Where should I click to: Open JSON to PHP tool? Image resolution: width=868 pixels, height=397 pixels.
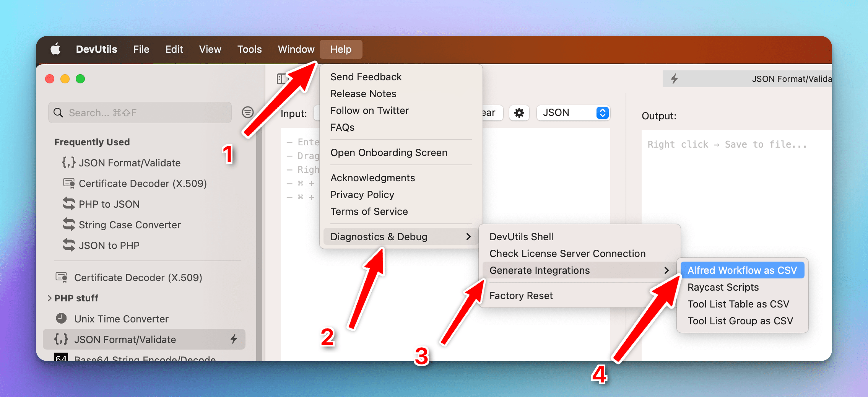click(109, 246)
